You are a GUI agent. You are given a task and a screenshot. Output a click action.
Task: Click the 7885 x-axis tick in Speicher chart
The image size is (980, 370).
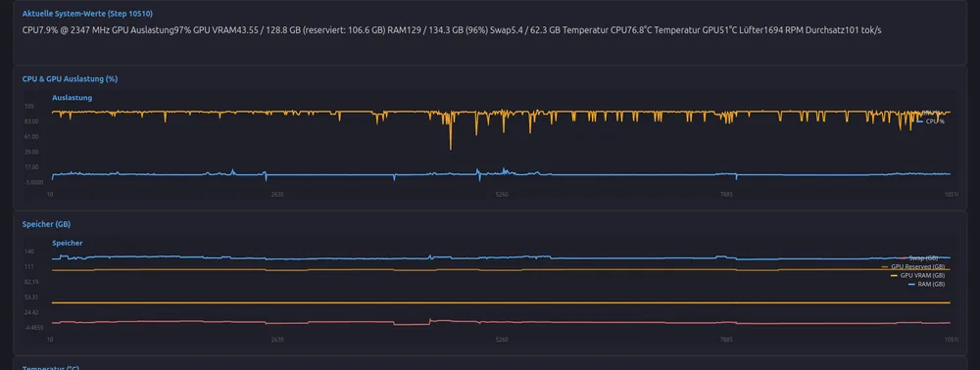pos(725,340)
